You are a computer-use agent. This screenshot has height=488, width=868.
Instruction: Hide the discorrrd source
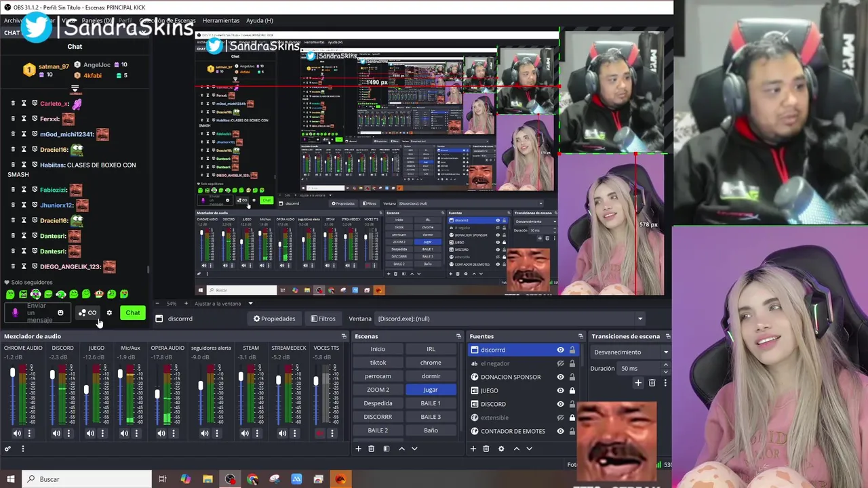[560, 350]
